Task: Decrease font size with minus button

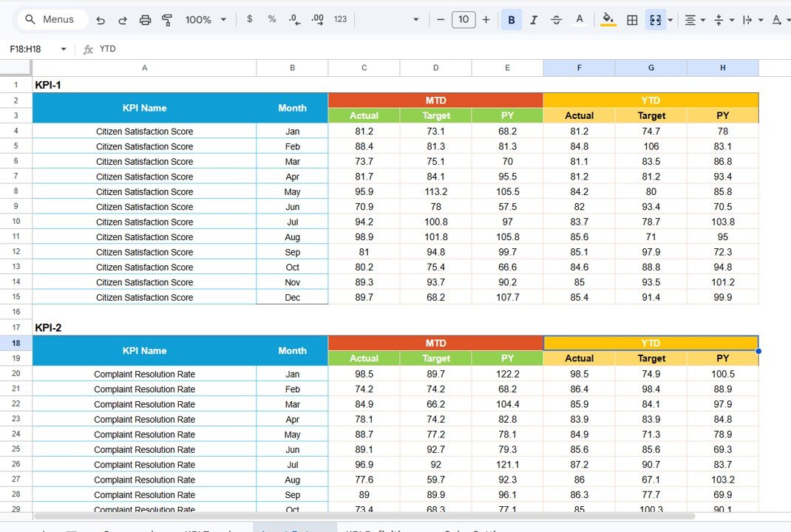Action: point(441,20)
